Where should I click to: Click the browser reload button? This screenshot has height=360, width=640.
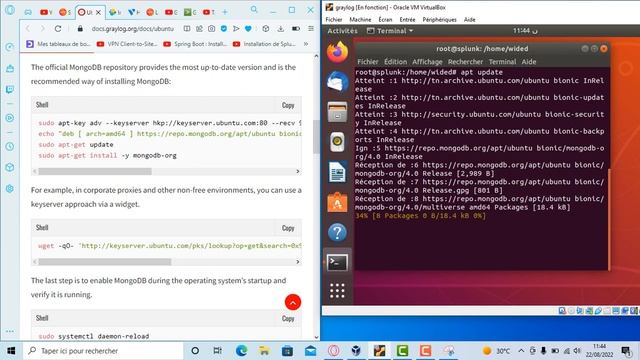(58, 29)
